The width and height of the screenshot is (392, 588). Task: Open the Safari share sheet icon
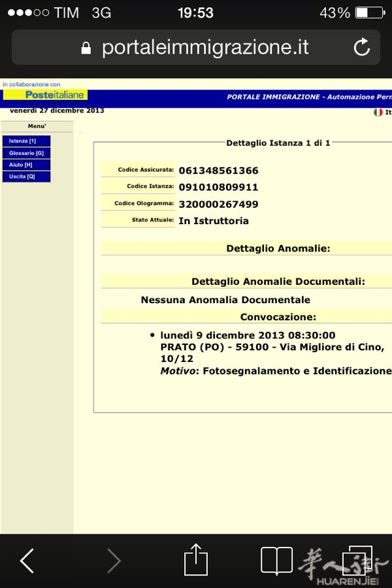coord(196,559)
